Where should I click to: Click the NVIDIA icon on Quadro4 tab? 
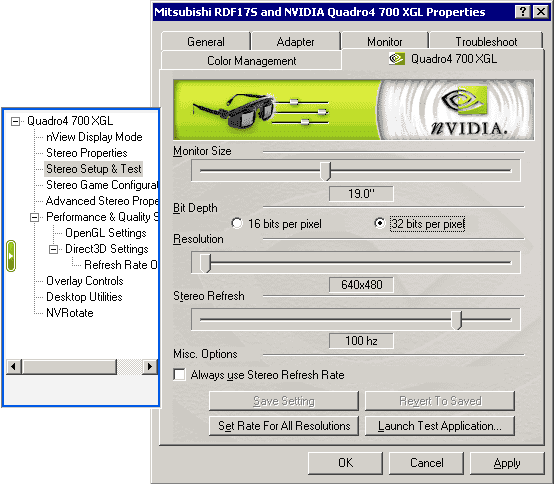click(x=397, y=59)
